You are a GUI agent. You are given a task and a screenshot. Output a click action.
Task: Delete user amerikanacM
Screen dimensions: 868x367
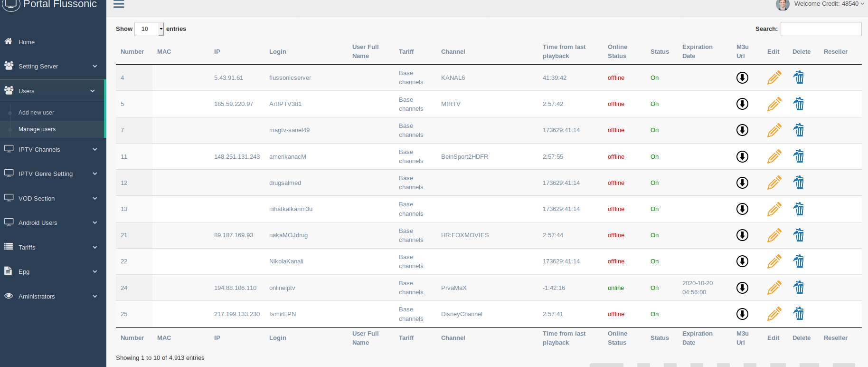799,156
